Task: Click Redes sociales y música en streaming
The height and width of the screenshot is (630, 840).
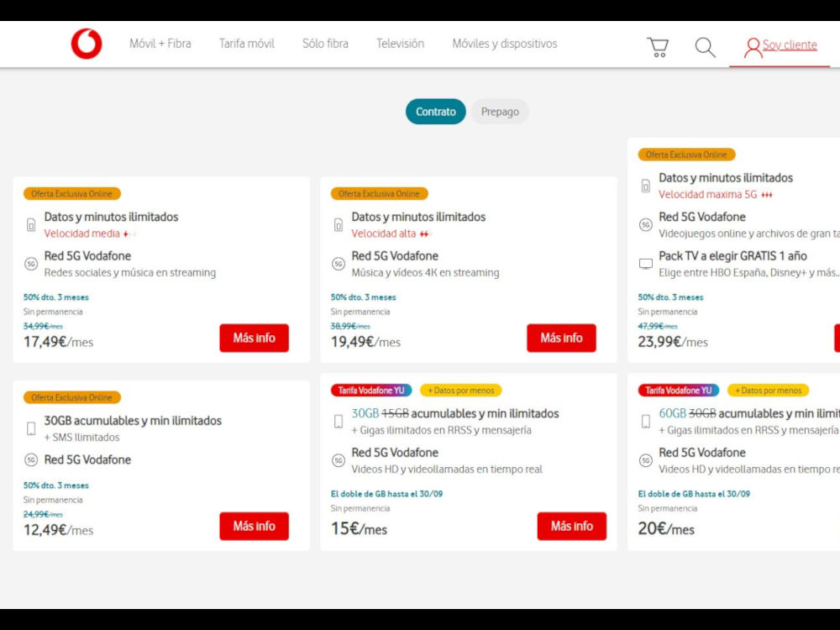Action: [x=130, y=273]
